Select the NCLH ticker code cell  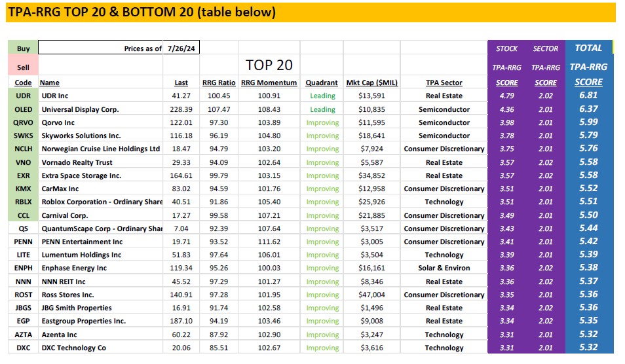23,149
